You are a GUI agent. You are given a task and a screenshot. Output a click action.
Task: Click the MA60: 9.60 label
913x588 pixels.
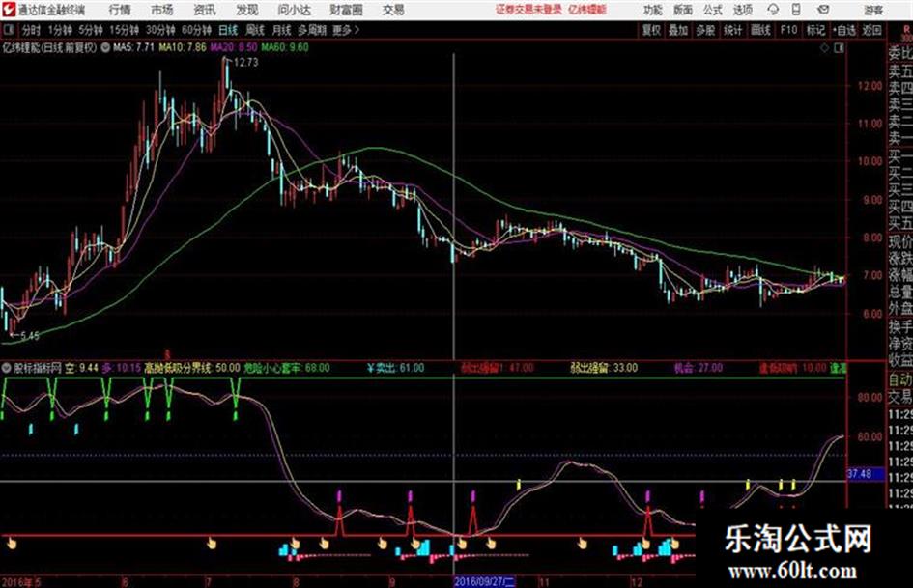coord(285,47)
